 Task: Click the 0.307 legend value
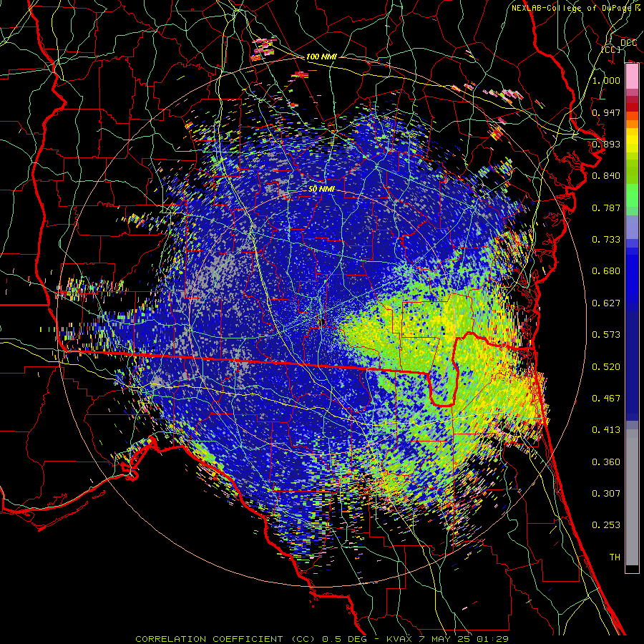(x=606, y=494)
